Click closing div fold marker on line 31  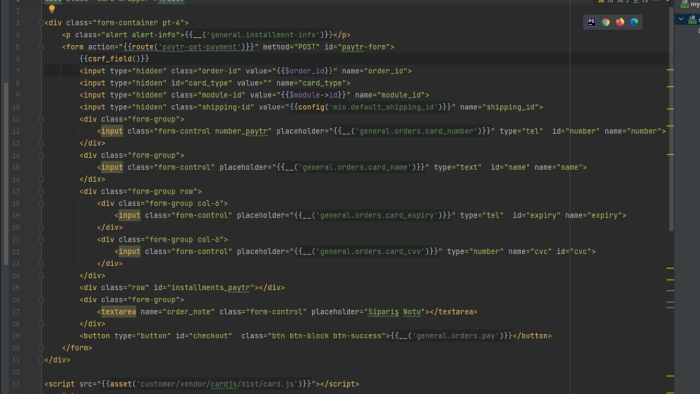41,360
